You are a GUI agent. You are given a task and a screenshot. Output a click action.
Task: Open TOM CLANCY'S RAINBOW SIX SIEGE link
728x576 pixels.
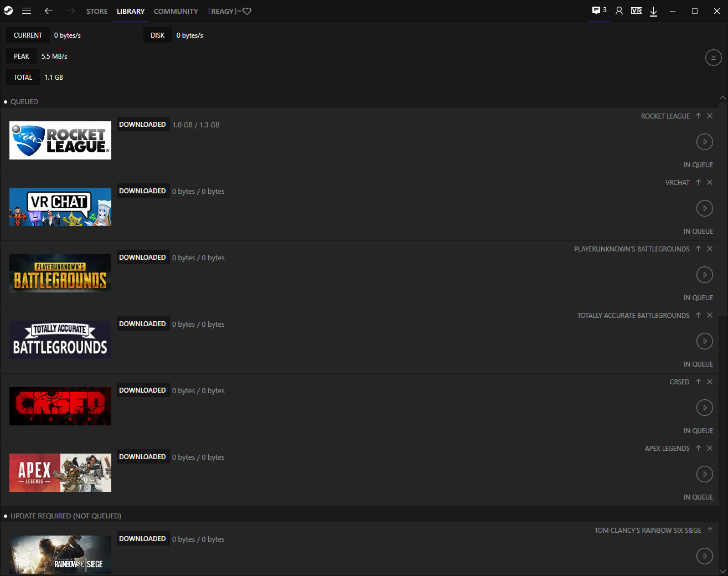click(648, 531)
